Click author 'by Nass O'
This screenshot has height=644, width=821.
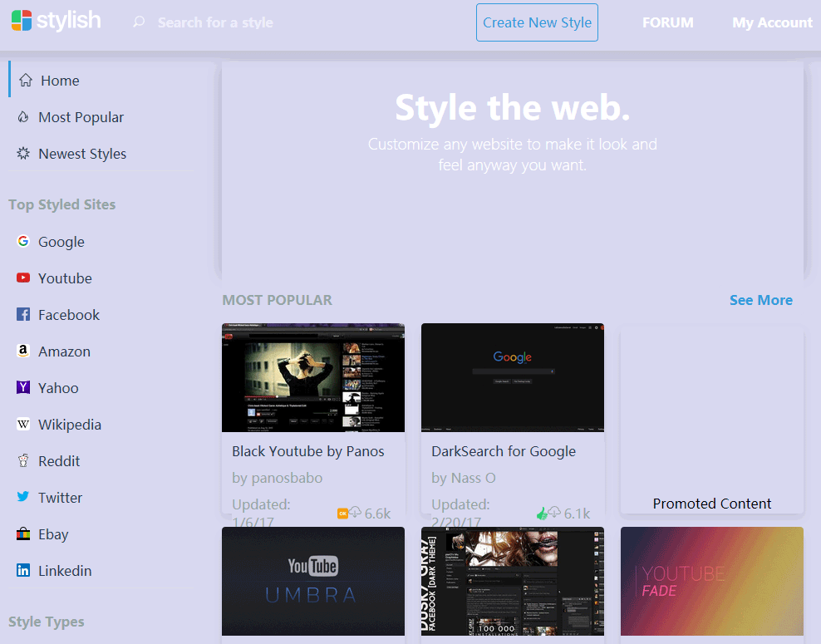click(464, 478)
